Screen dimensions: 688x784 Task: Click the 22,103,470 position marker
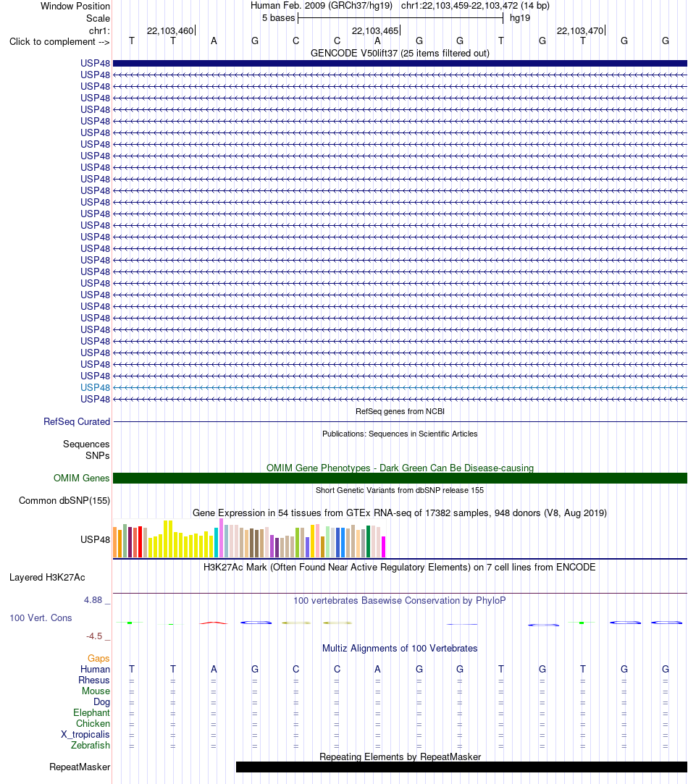coord(580,31)
